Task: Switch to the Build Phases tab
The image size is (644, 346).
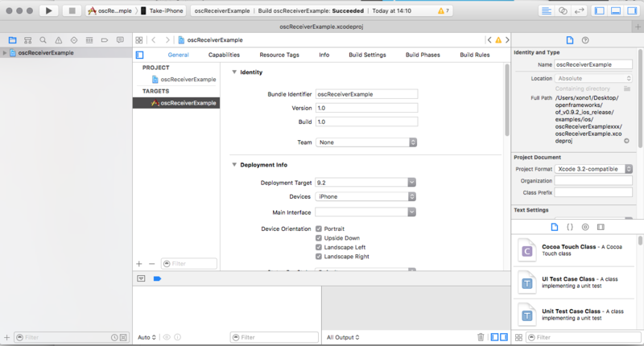Action: tap(423, 55)
